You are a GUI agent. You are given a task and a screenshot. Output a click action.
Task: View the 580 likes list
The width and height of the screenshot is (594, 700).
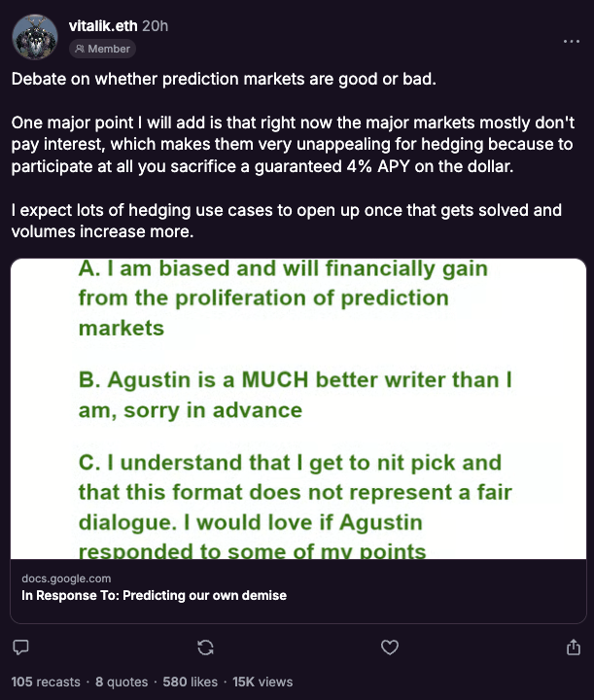pos(191,682)
